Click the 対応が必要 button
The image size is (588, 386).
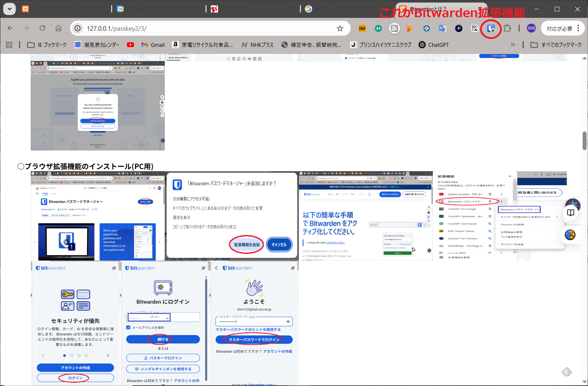tap(559, 29)
